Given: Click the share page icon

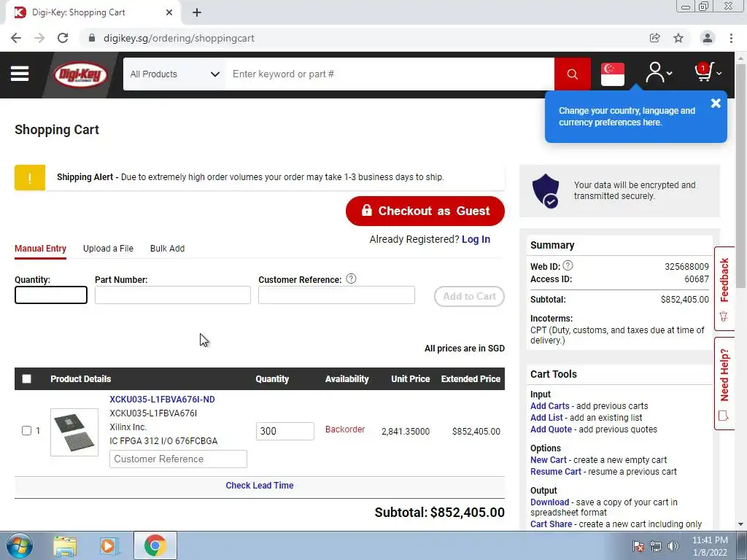Looking at the screenshot, I should point(655,38).
